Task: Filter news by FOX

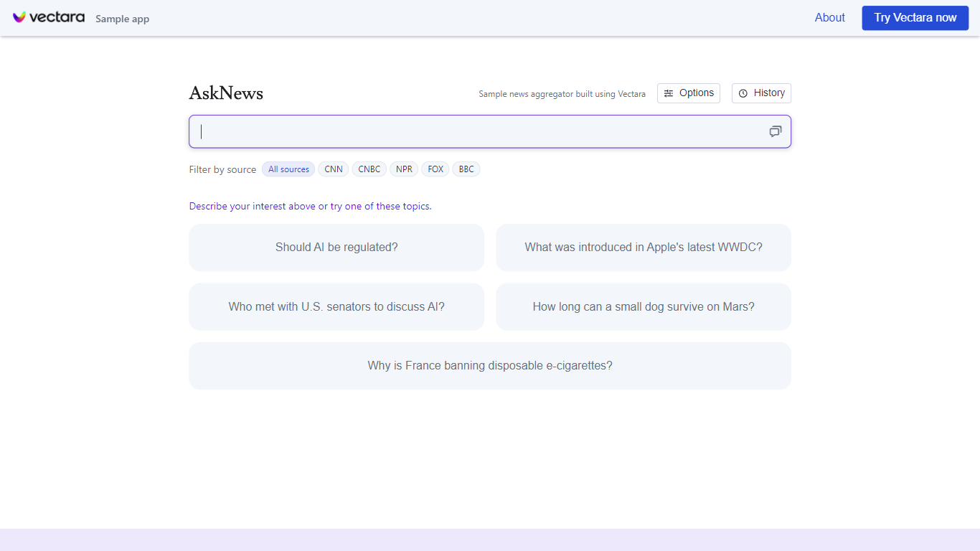Action: 435,169
